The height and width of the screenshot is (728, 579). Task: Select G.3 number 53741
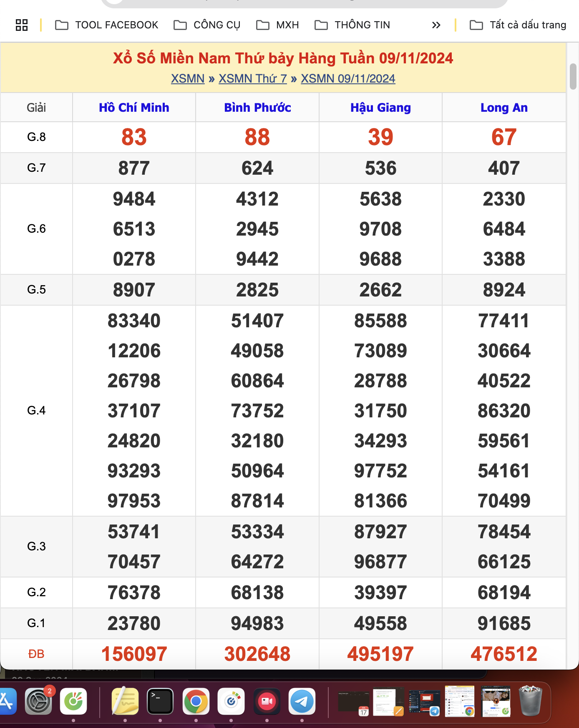click(x=134, y=532)
